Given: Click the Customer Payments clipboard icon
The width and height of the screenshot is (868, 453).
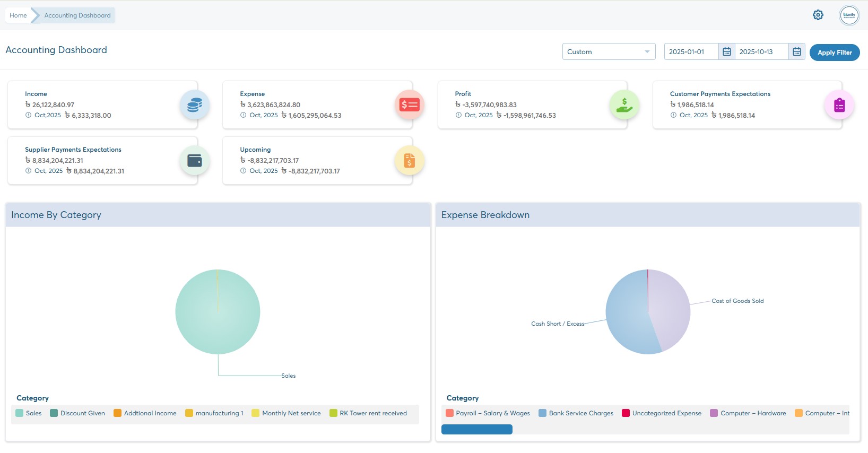Looking at the screenshot, I should [839, 105].
